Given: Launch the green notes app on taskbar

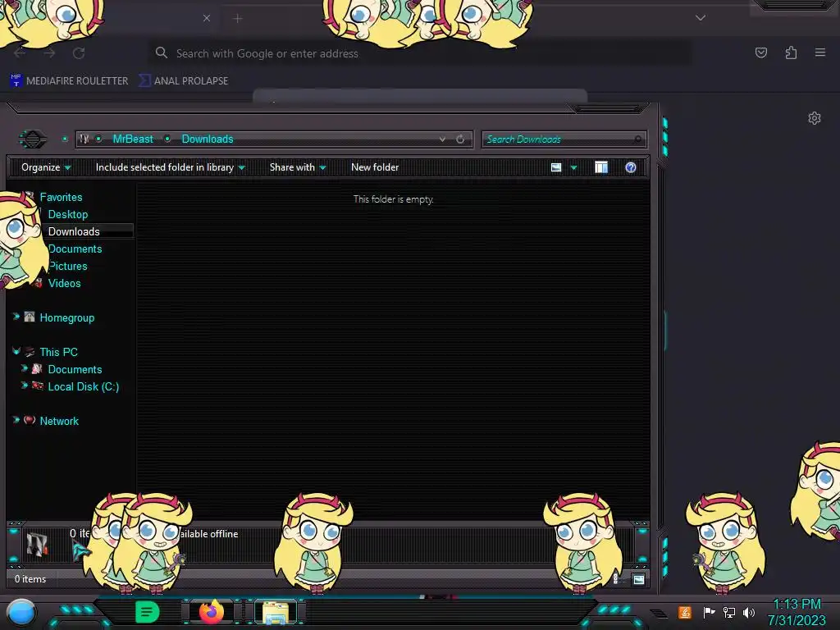Looking at the screenshot, I should 147,612.
